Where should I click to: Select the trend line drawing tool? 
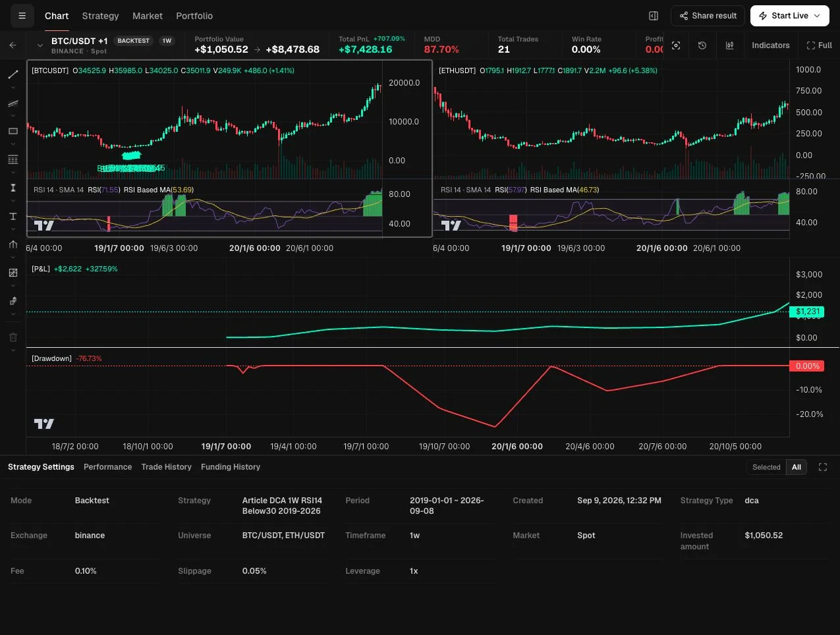(x=13, y=74)
